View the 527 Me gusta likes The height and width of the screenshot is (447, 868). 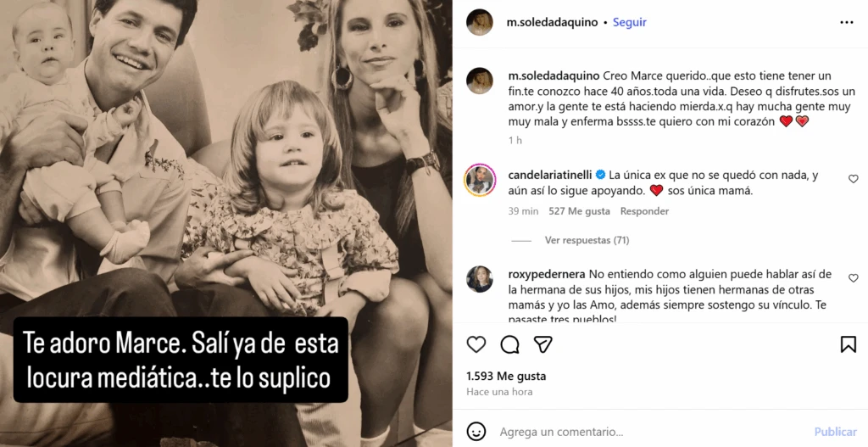point(579,211)
